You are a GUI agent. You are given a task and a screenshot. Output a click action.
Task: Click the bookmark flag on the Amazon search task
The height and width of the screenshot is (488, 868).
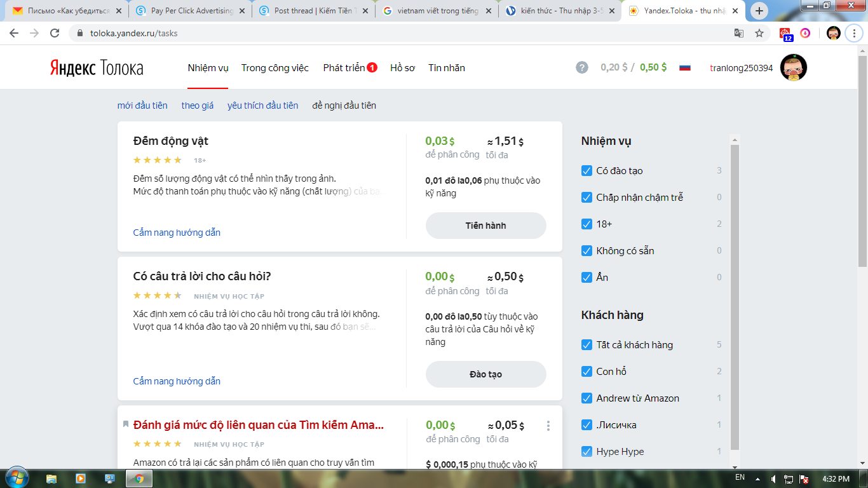[x=126, y=424]
